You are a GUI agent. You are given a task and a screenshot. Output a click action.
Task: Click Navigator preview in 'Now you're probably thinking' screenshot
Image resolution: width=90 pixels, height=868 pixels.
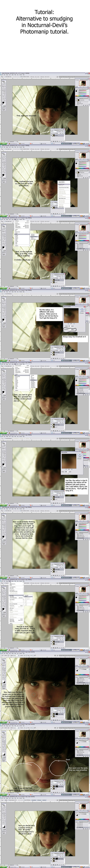tap(83, 517)
